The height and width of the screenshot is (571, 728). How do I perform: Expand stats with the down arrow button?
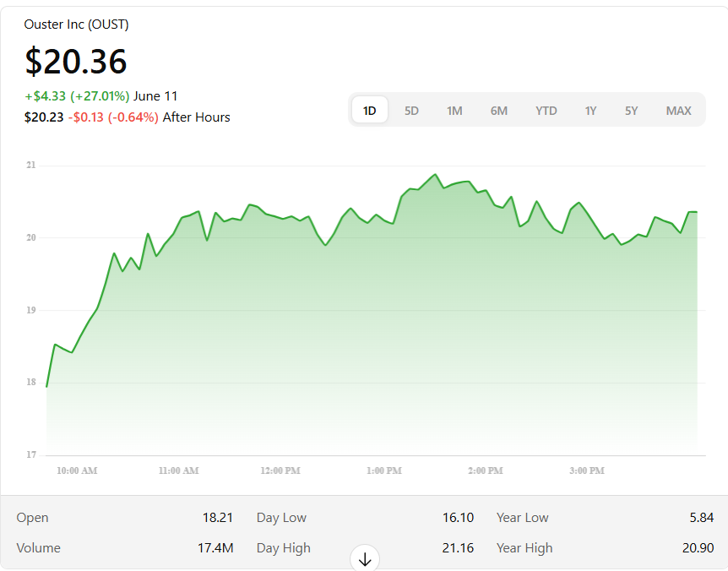click(365, 558)
